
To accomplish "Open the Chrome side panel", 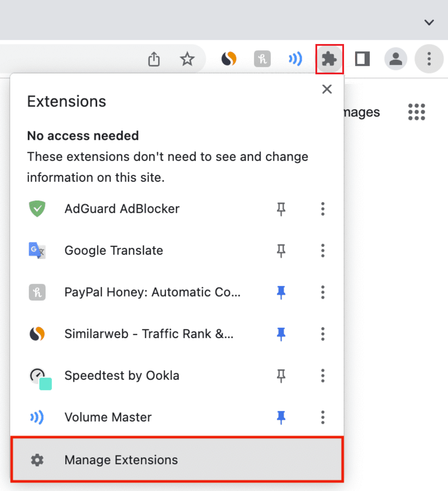I will [363, 59].
